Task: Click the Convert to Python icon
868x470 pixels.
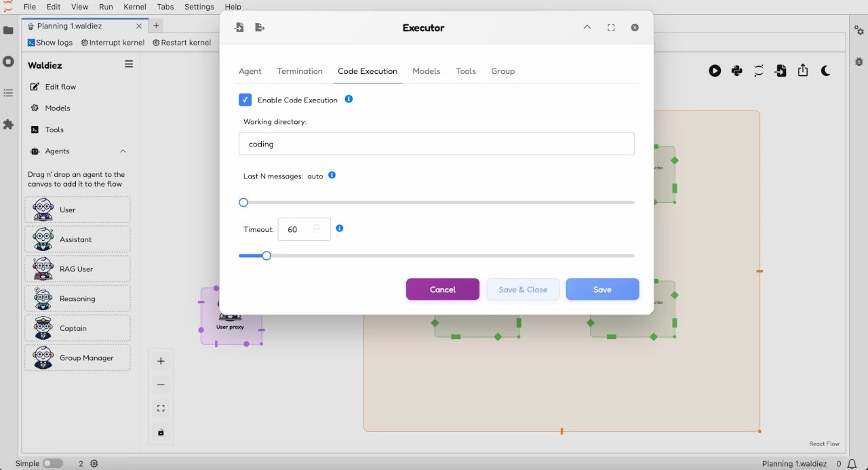Action: click(737, 71)
